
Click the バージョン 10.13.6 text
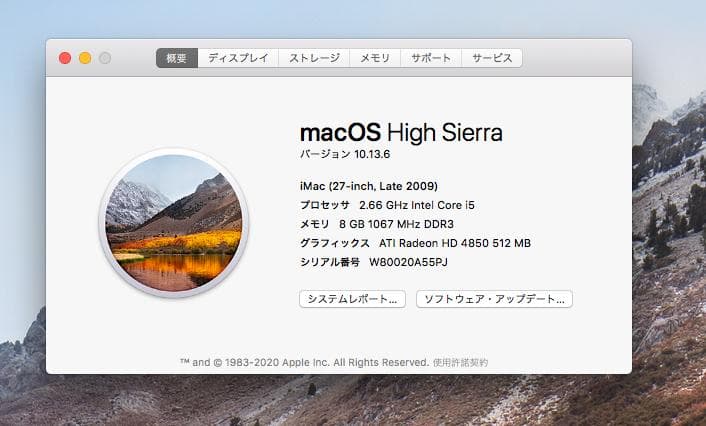coord(345,154)
